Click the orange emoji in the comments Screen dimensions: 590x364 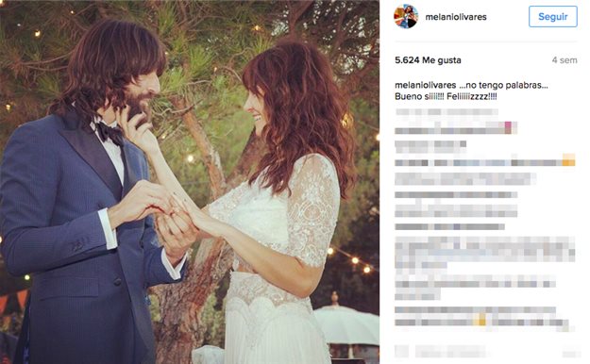(568, 159)
